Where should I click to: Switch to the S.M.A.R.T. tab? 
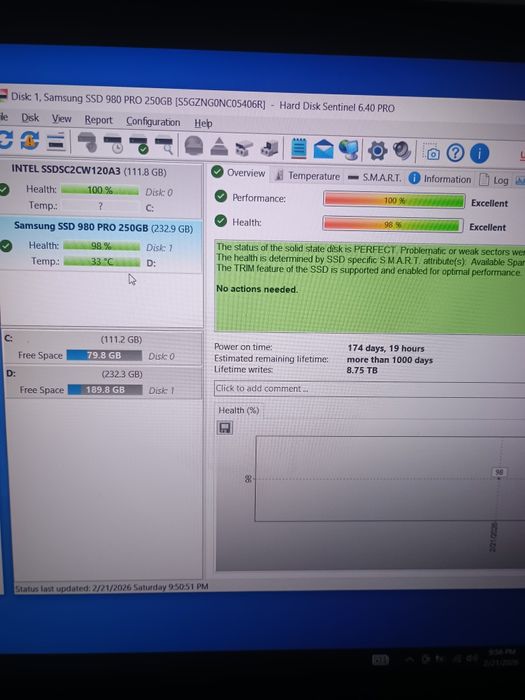point(375,178)
